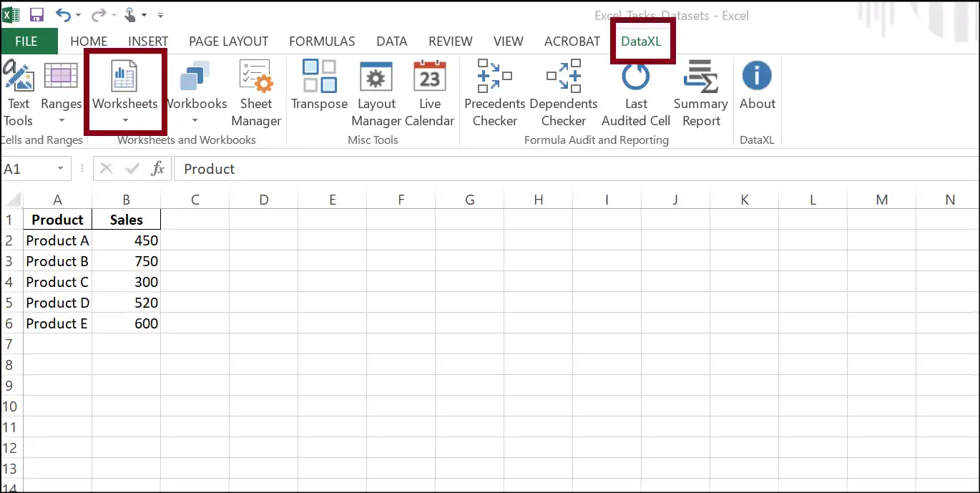Select the cell with value 520
Viewport: 980px width, 493px height.
(127, 303)
